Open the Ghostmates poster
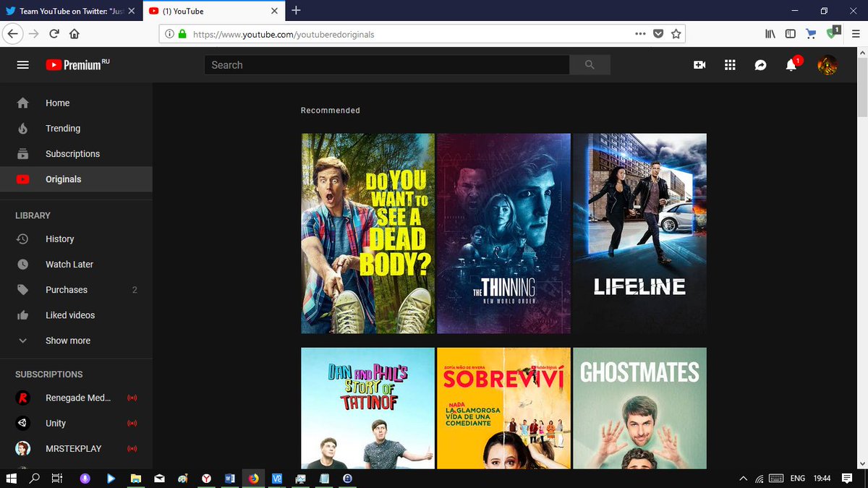The height and width of the screenshot is (488, 868). click(639, 408)
